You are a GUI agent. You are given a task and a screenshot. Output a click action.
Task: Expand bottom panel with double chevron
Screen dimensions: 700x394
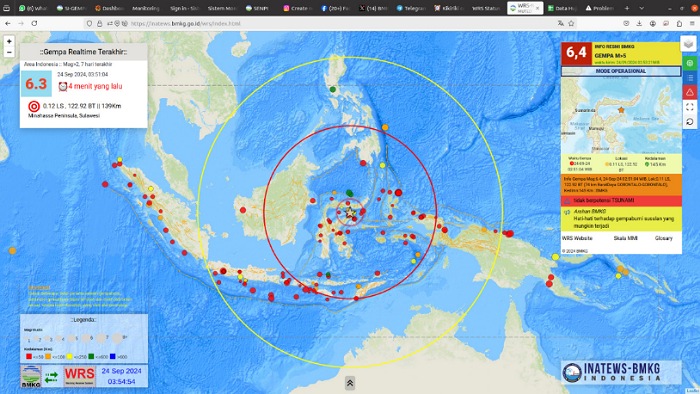pos(350,383)
